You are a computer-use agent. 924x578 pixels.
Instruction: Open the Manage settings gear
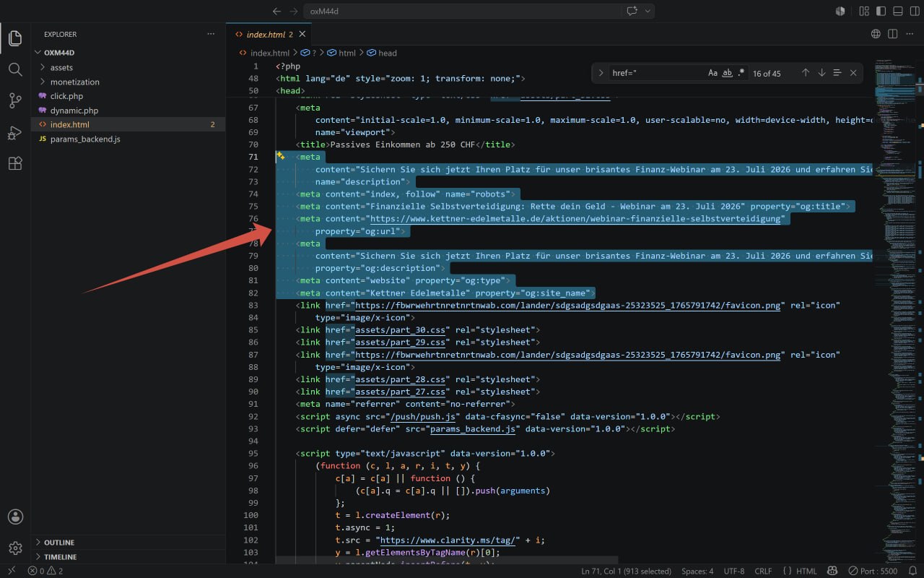click(15, 548)
